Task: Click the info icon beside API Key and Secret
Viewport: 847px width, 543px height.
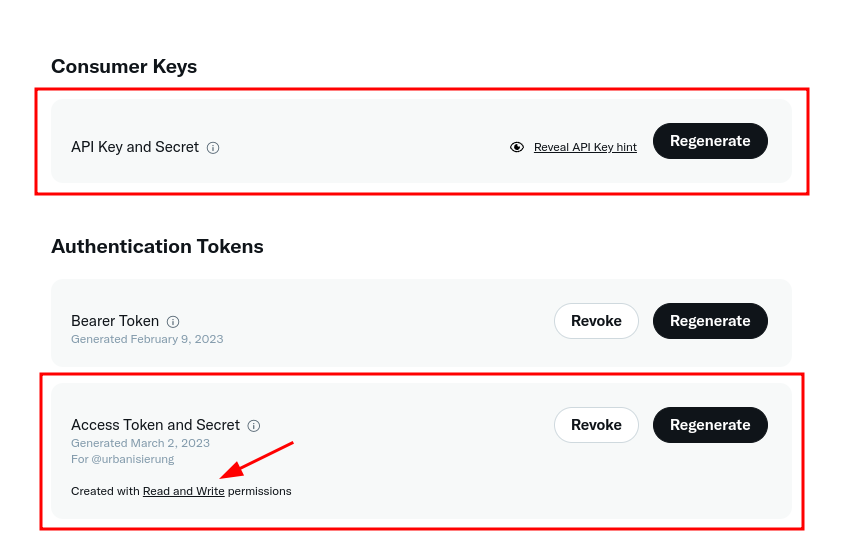Action: pos(213,148)
